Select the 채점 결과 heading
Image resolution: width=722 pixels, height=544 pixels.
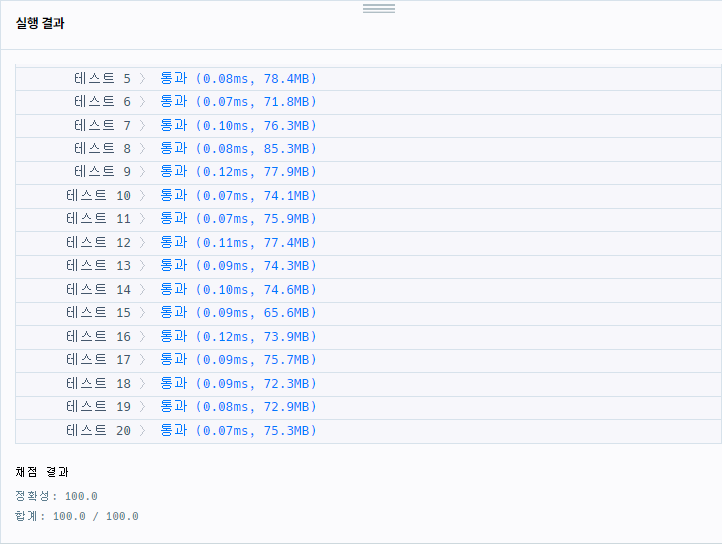click(x=42, y=472)
